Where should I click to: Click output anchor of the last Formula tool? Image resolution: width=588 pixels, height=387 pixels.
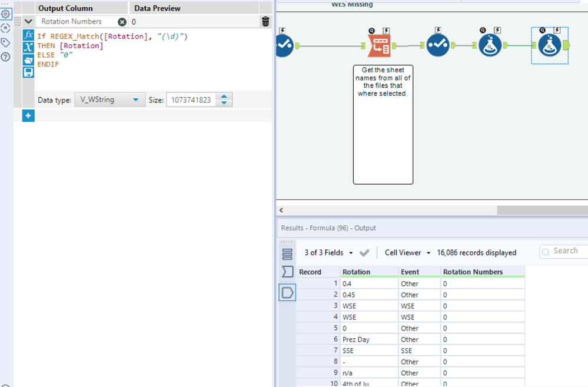click(x=566, y=45)
